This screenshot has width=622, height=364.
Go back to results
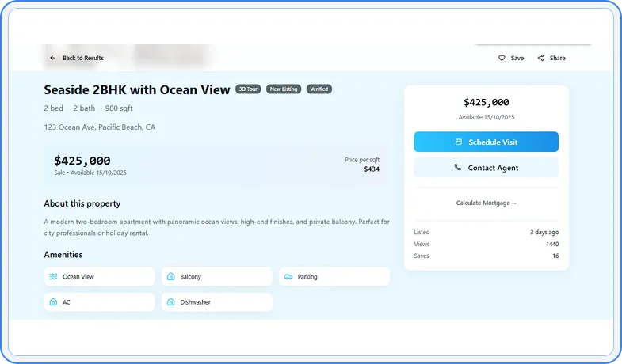82,58
